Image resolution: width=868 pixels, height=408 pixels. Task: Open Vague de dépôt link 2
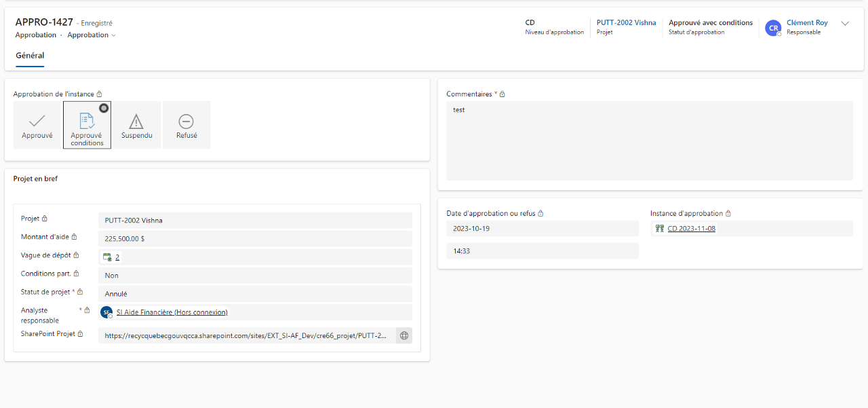point(117,257)
